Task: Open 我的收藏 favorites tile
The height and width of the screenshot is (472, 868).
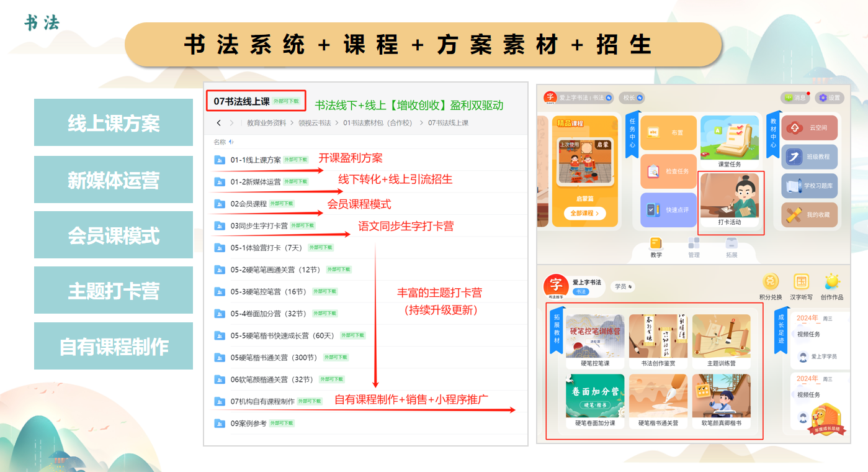Action: [810, 215]
